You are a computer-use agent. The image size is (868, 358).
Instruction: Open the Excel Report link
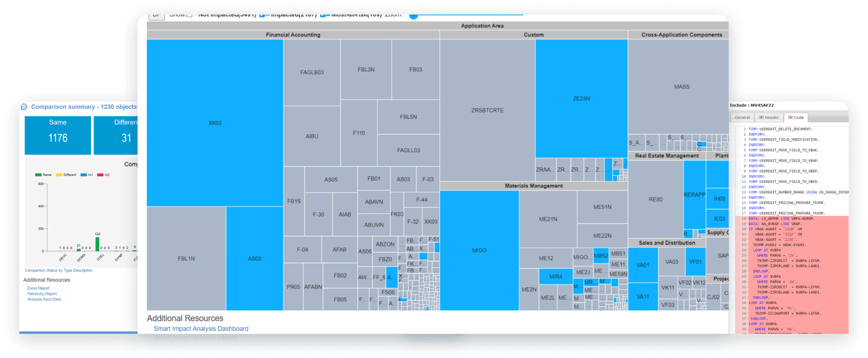38,288
